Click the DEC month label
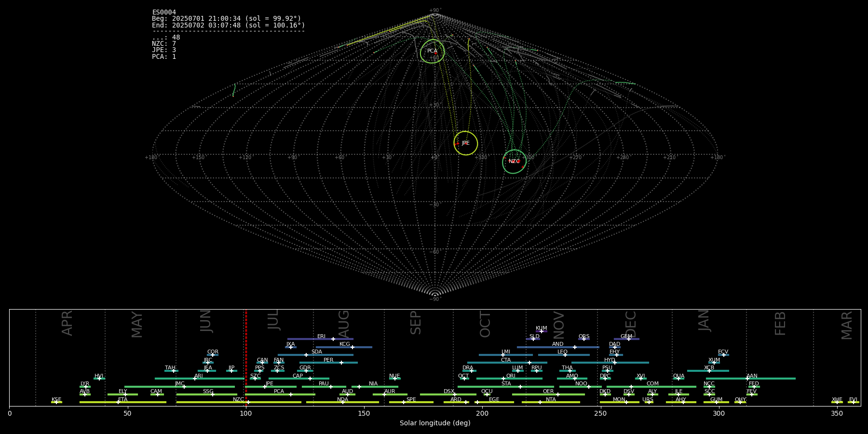This screenshot has height=434, width=868. coord(631,325)
